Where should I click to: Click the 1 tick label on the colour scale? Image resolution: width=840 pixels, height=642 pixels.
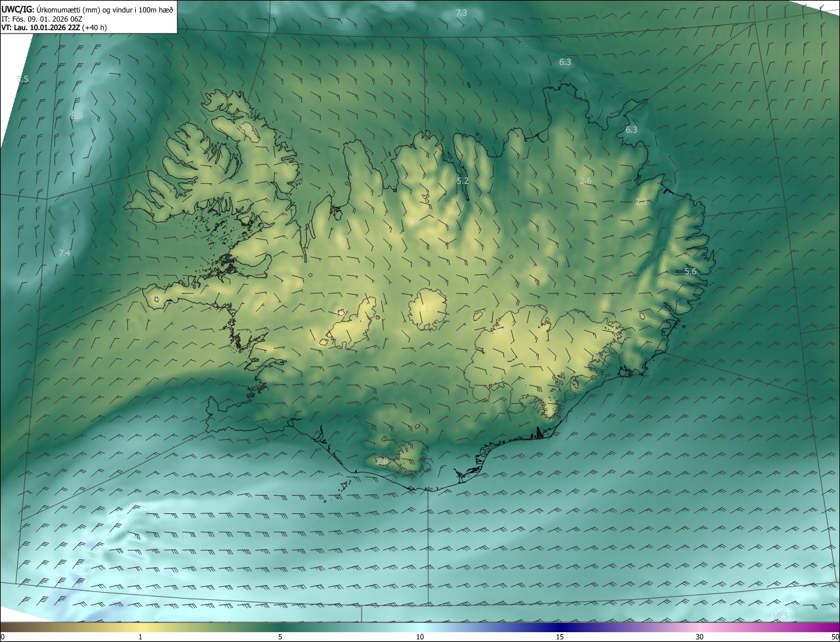pos(140,637)
